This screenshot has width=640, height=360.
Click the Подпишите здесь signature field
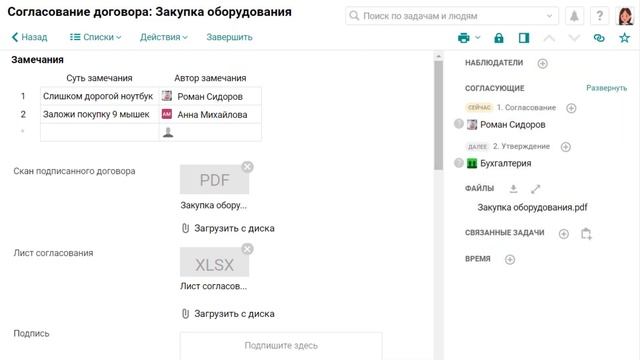[281, 346]
